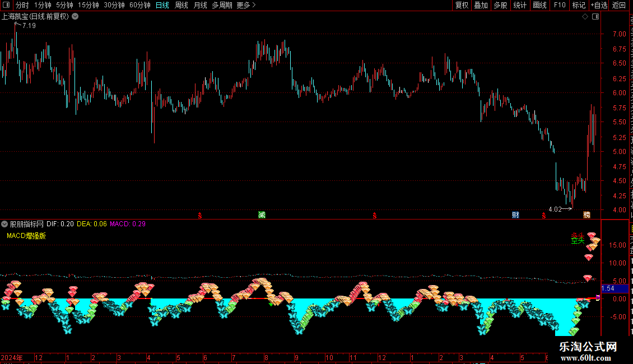Click the 多头 signal label
The height and width of the screenshot is (364, 633).
578,236
